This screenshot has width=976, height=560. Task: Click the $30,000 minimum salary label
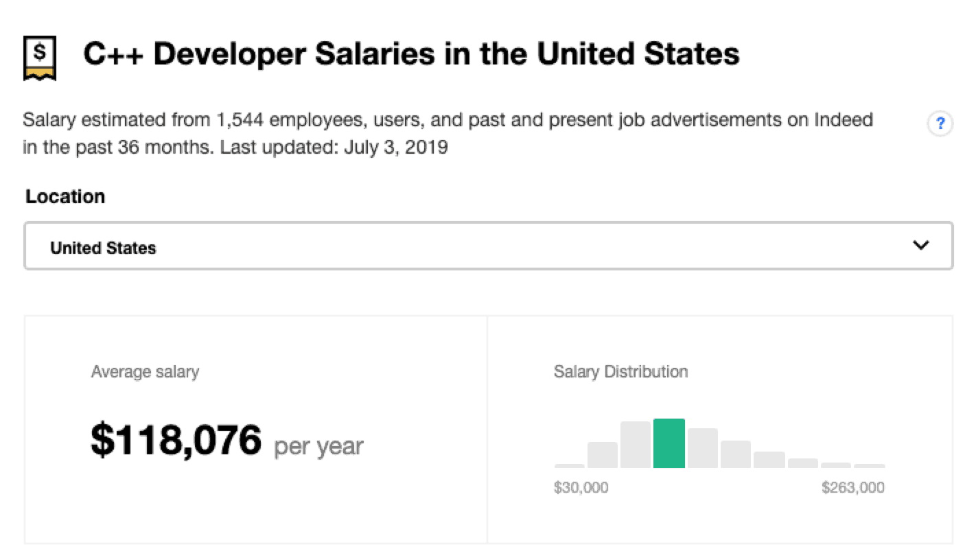581,488
